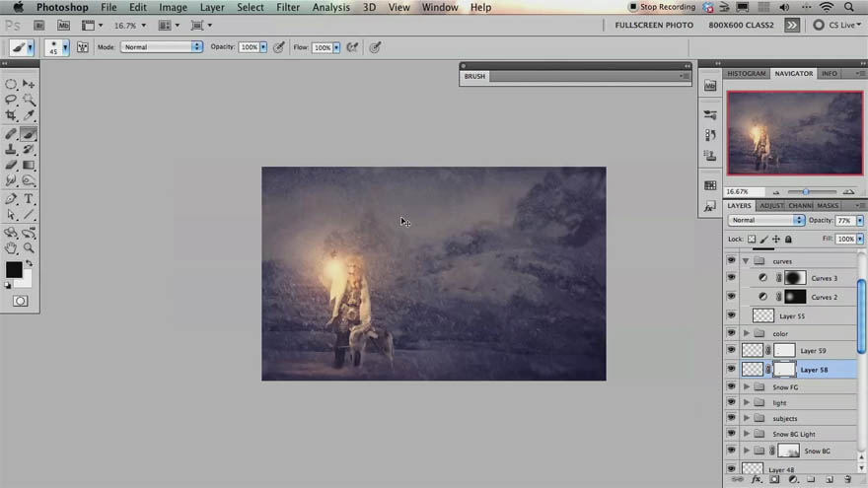Select the Clone Stamp tool
Viewport: 868px width, 488px height.
click(x=11, y=150)
